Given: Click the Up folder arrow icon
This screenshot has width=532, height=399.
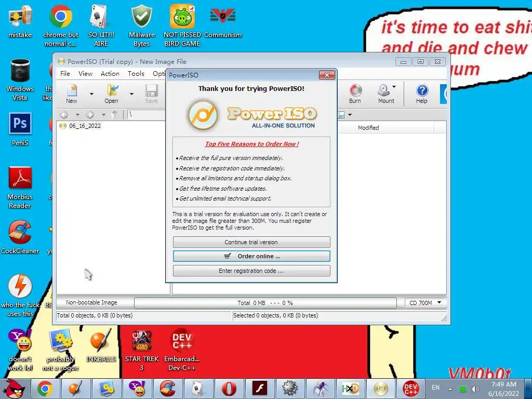Looking at the screenshot, I should tap(115, 115).
